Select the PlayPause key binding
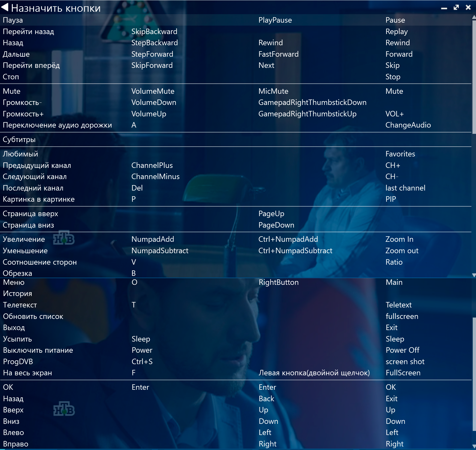This screenshot has height=450, width=476. [275, 20]
